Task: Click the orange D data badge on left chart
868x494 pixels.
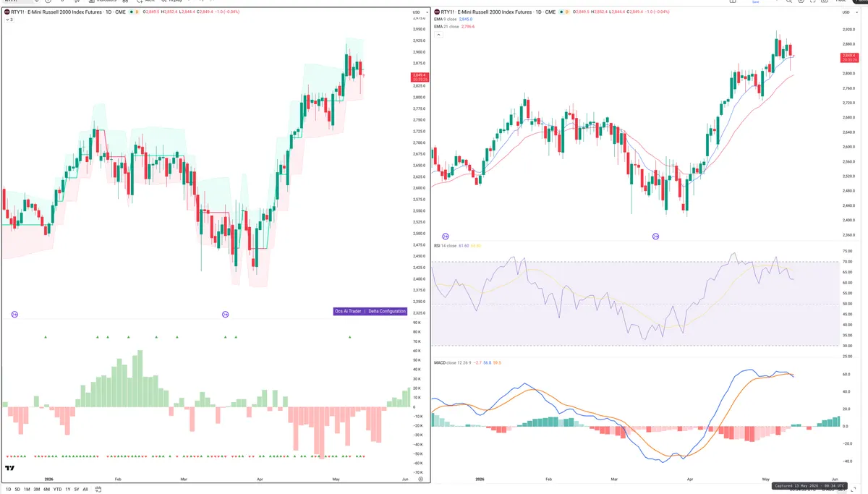Action: pyautogui.click(x=137, y=12)
